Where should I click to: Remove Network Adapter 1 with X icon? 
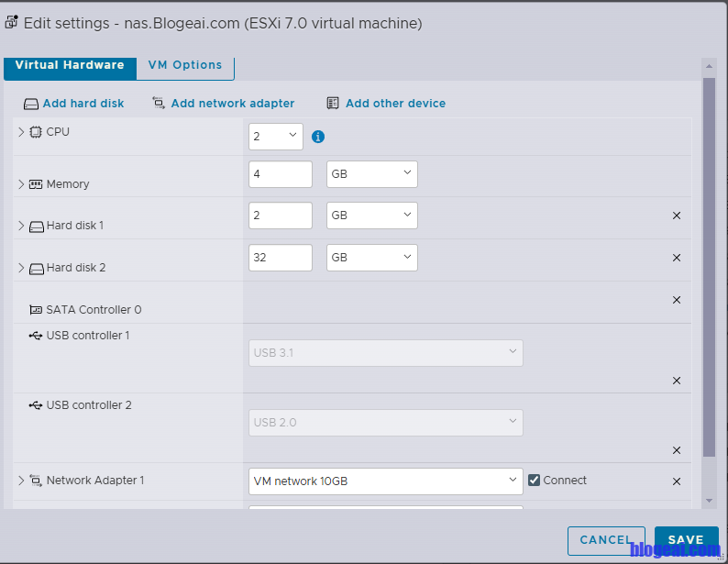pyautogui.click(x=677, y=481)
